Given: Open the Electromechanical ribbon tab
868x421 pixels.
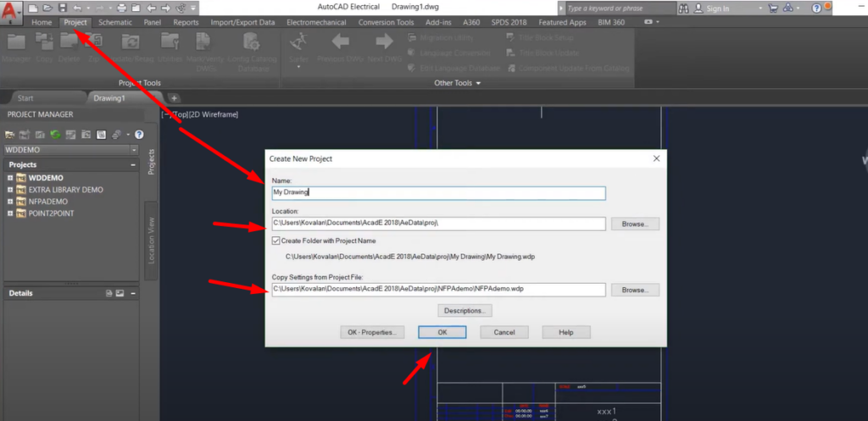Looking at the screenshot, I should [x=317, y=23].
